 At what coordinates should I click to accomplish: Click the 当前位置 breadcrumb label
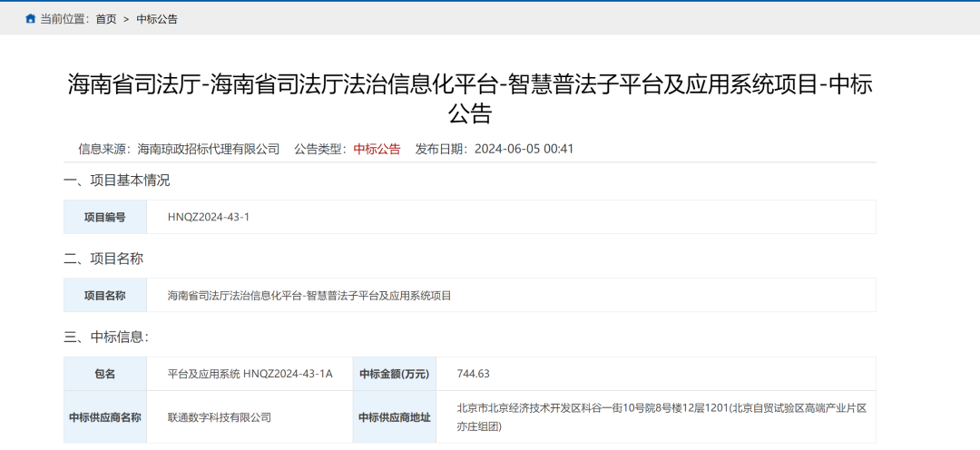coord(65,19)
